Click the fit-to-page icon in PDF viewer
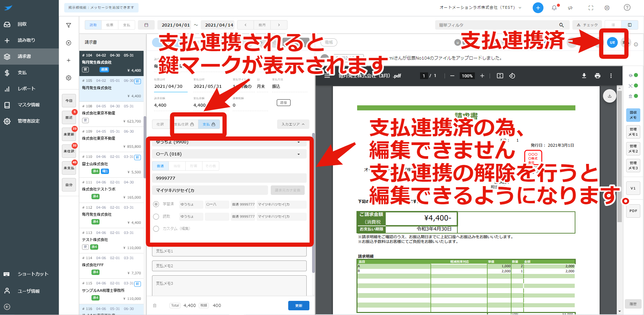This screenshot has height=315, width=644. [x=500, y=76]
